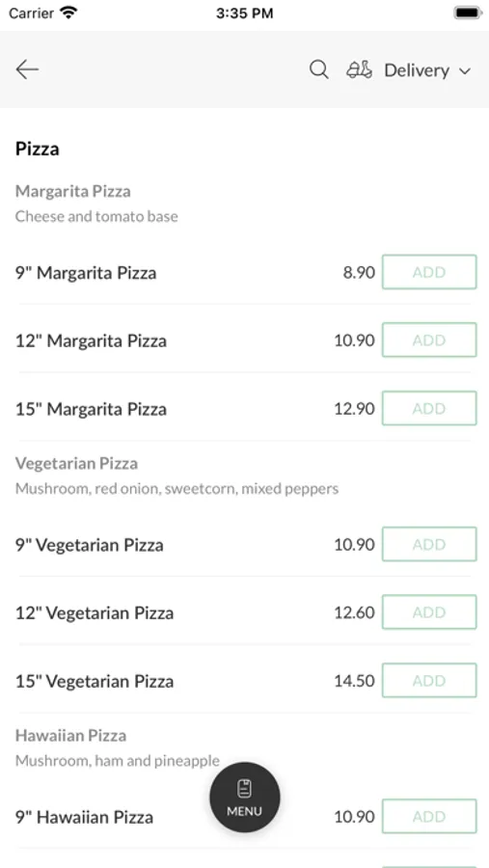Open the floating MENU button
The image size is (489, 868).
245,798
